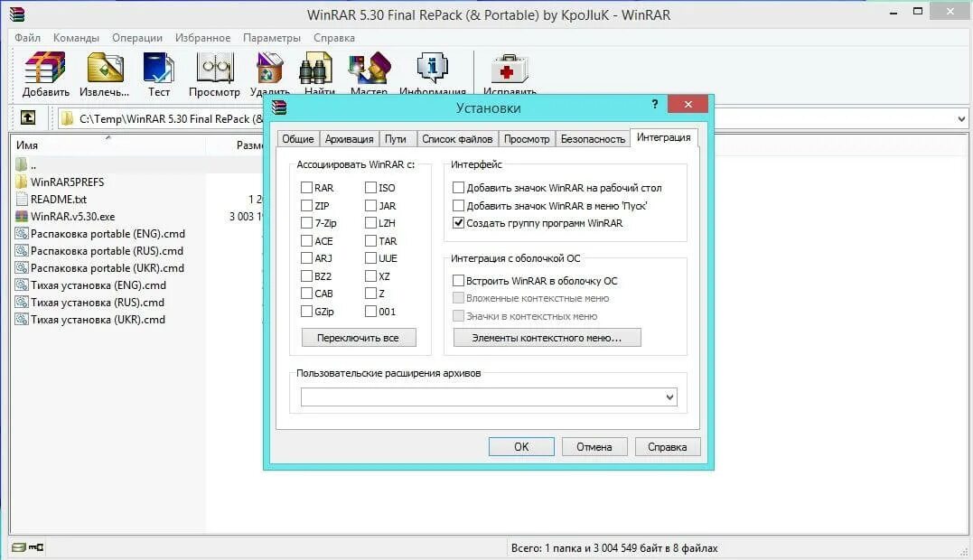This screenshot has height=560, width=973.
Task: Open the Избранное menu
Action: pyautogui.click(x=202, y=38)
